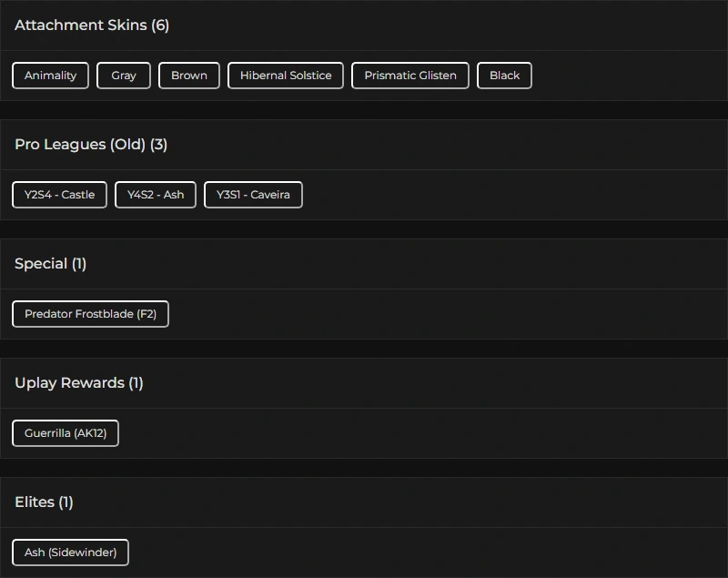Click the (3) count beside Pro Leagues (Old)

coord(158,145)
